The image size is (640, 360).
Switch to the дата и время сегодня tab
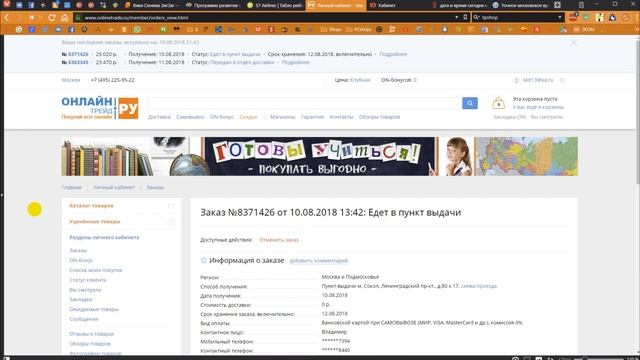(x=459, y=5)
